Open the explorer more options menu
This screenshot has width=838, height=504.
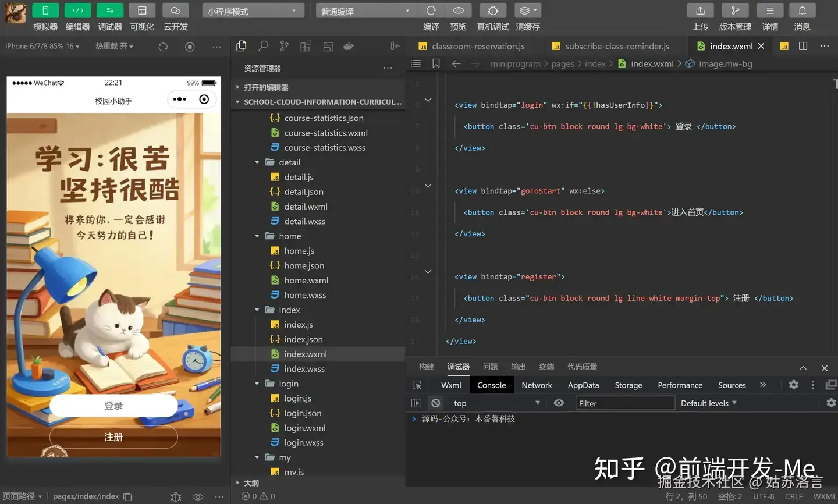(x=388, y=68)
